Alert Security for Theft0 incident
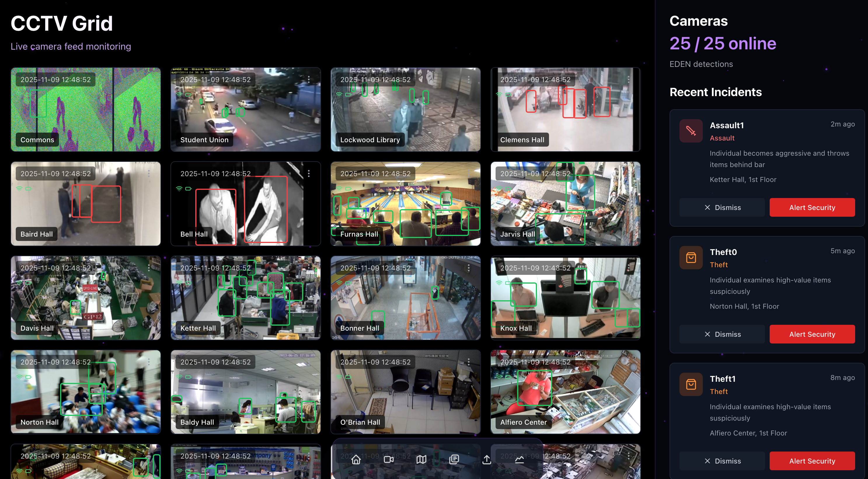 pyautogui.click(x=812, y=334)
